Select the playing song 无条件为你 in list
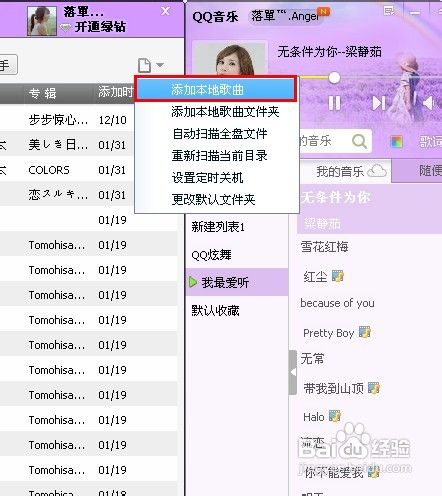This screenshot has height=496, width=442. pyautogui.click(x=369, y=208)
